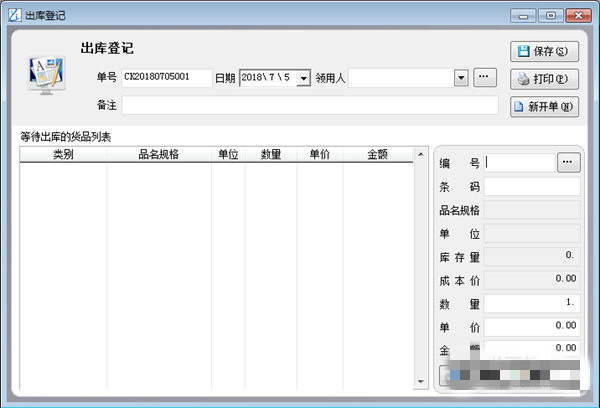600x408 pixels.
Task: Click the 单位 read-only field in the side panel
Action: (x=532, y=233)
